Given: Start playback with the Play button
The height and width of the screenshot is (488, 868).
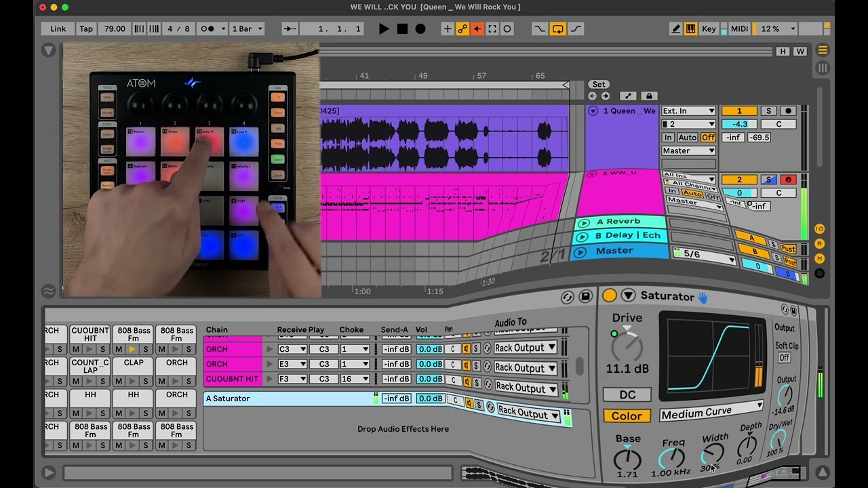Looking at the screenshot, I should [x=384, y=28].
